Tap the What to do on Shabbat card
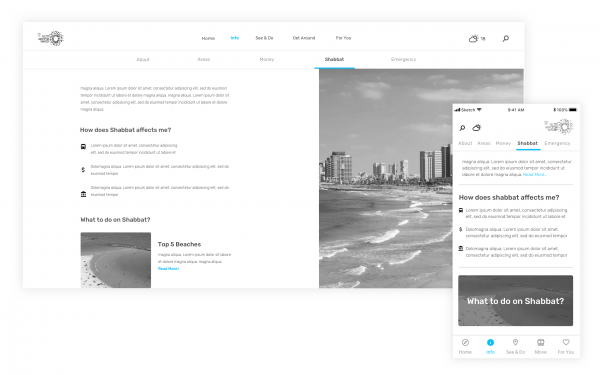This screenshot has height=375, width=600. pos(515,301)
